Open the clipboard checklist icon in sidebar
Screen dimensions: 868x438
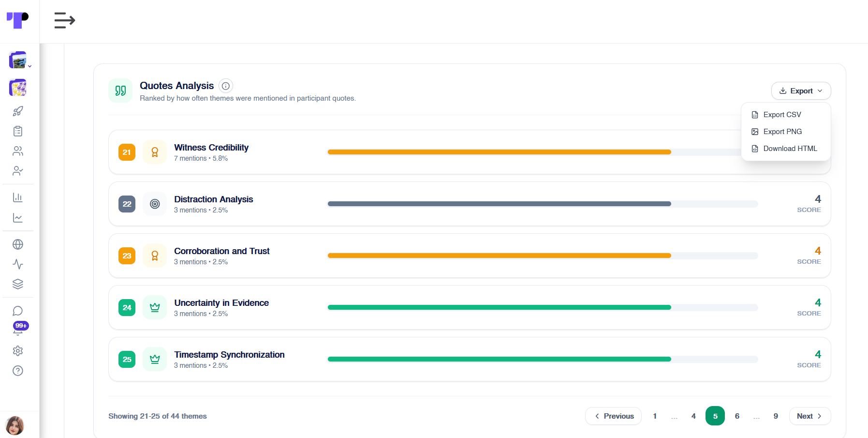click(18, 131)
